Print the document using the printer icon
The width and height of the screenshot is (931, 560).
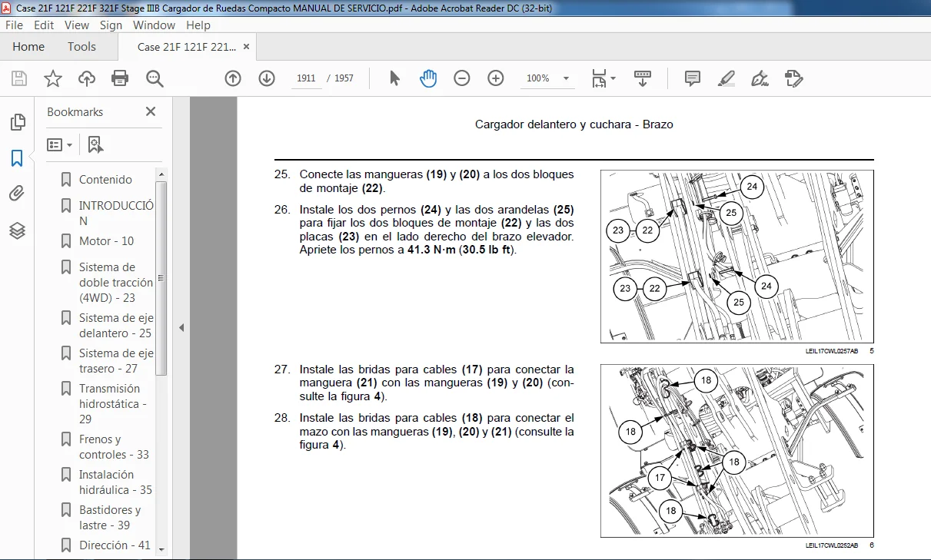click(x=120, y=78)
